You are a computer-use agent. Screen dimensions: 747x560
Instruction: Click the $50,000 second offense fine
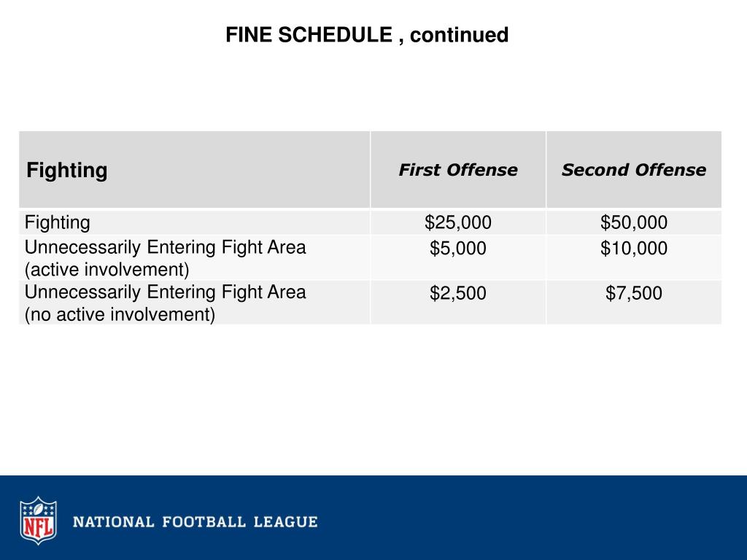point(634,222)
